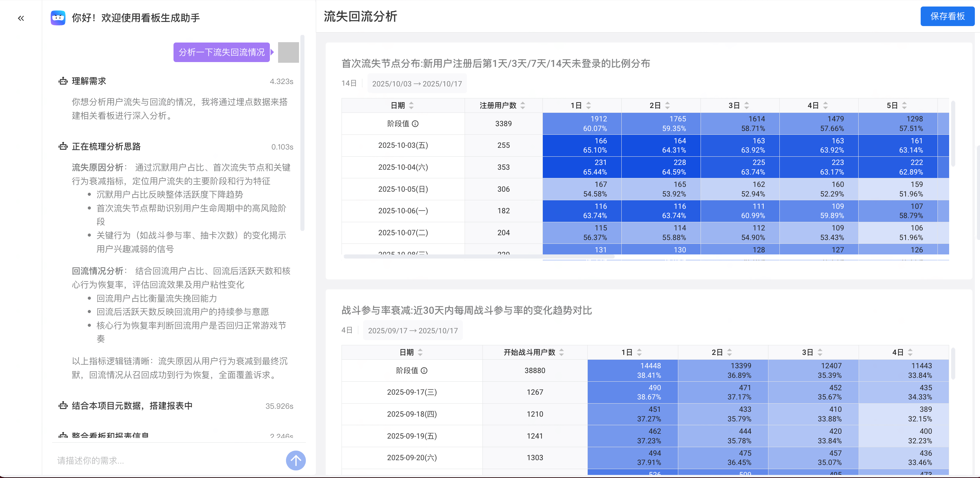The image size is (980, 478).
Task: Sort first table by 注册用户数 column
Action: coord(523,105)
